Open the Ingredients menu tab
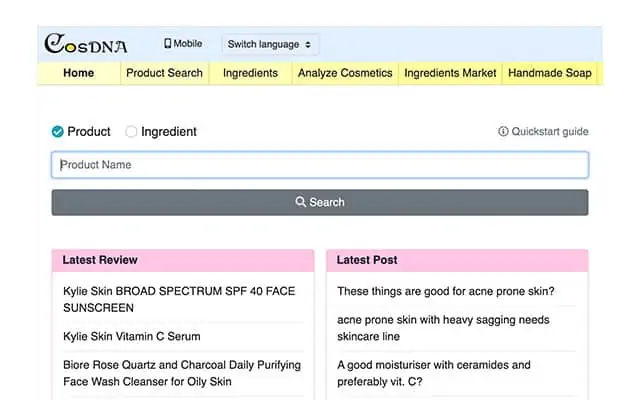This screenshot has height=400, width=640. click(x=250, y=73)
